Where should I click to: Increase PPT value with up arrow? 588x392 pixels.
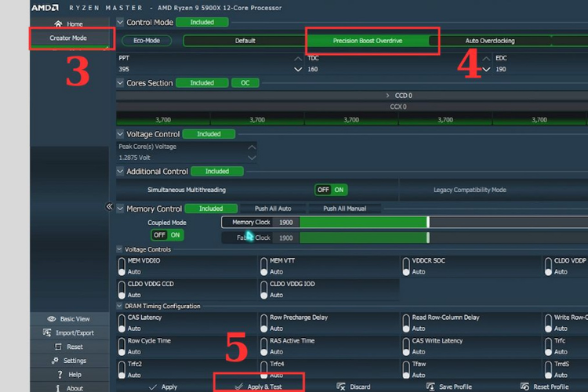298,59
